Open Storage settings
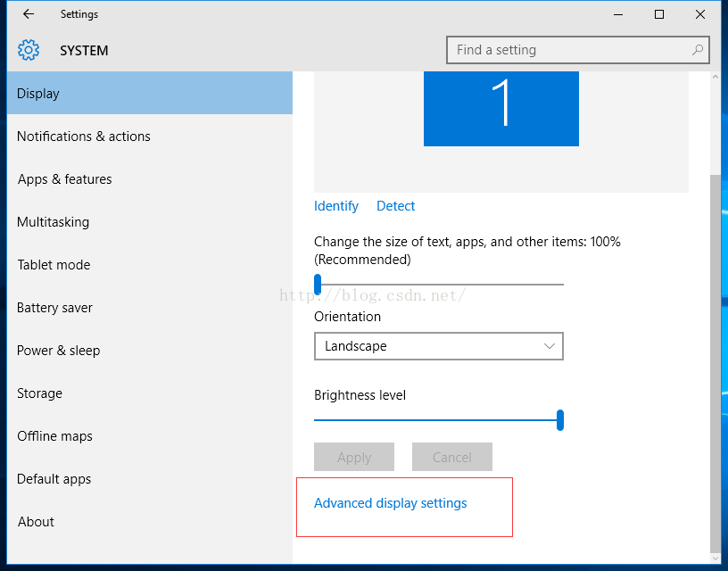The height and width of the screenshot is (571, 728). [x=150, y=393]
